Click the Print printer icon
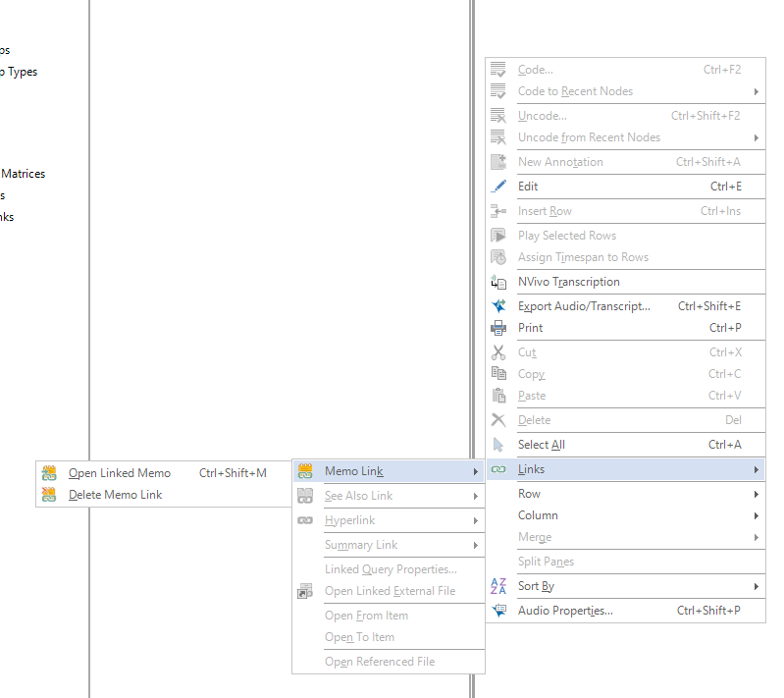Screen dimensions: 784x698 click(x=498, y=328)
